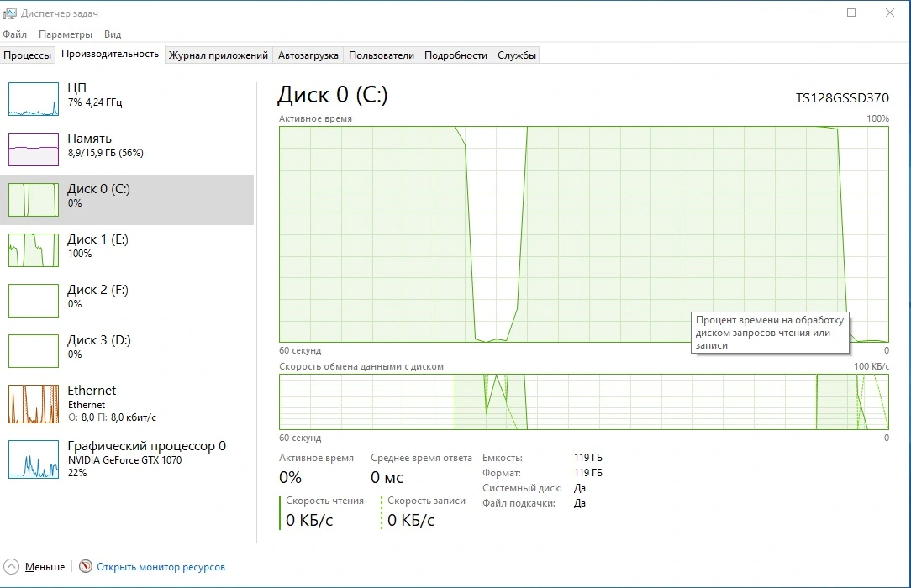Select the Диск 3 (D:) entry text
Screen dimensions: 911x588
pyautogui.click(x=99, y=346)
